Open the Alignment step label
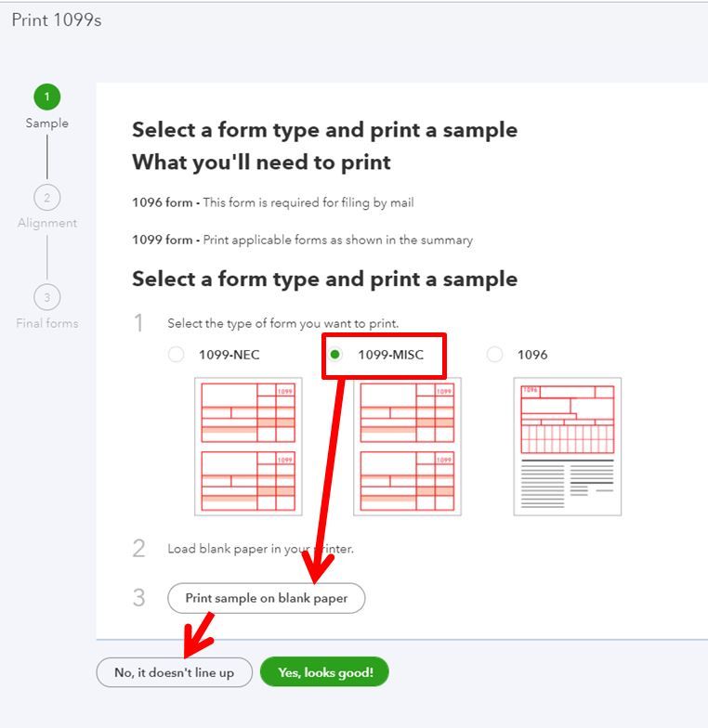This screenshot has width=708, height=728. tap(46, 223)
